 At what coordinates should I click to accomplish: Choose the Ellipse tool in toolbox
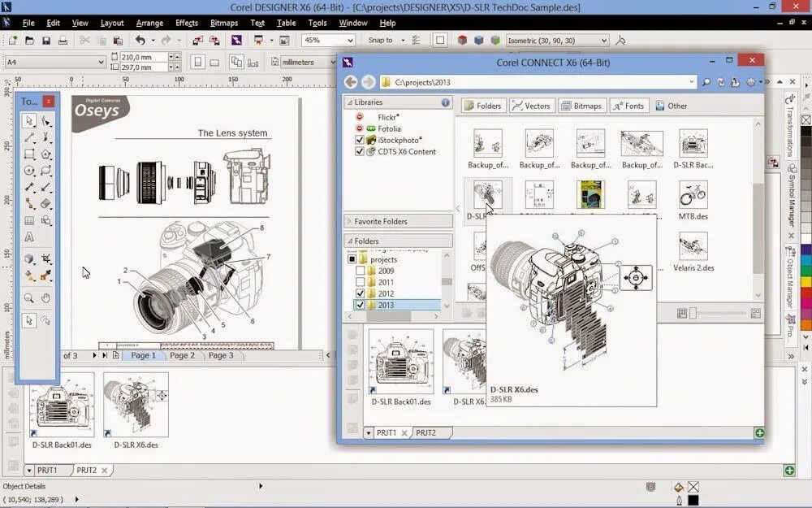(x=29, y=171)
